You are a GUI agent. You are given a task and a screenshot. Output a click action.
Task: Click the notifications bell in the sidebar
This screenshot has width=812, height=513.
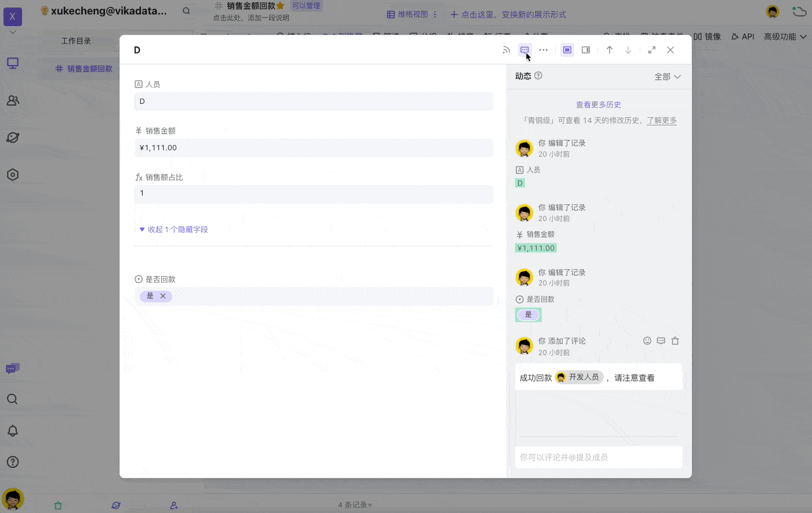(x=12, y=430)
